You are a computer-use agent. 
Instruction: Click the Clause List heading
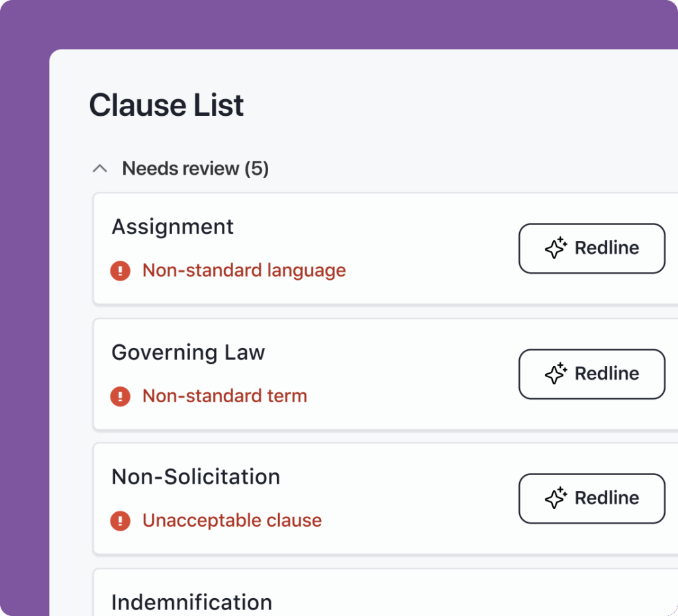(166, 105)
